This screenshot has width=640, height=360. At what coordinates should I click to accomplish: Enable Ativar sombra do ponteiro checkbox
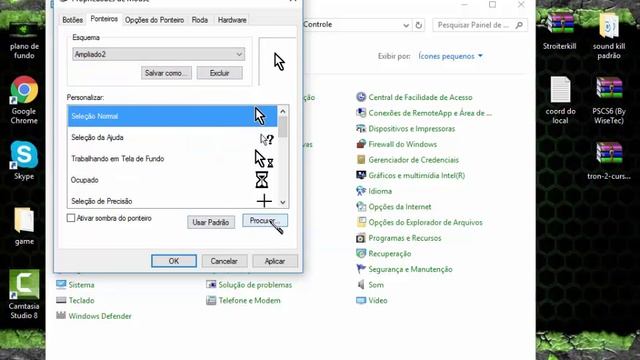pos(71,218)
